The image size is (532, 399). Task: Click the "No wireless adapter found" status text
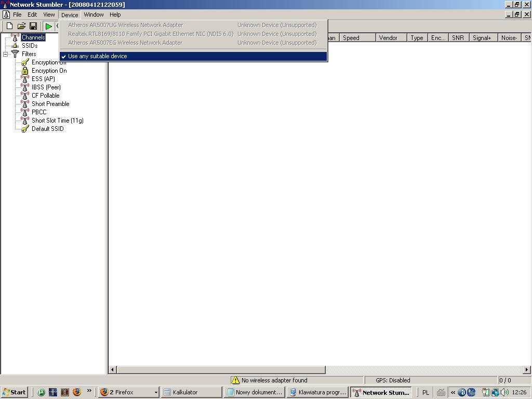point(274,380)
